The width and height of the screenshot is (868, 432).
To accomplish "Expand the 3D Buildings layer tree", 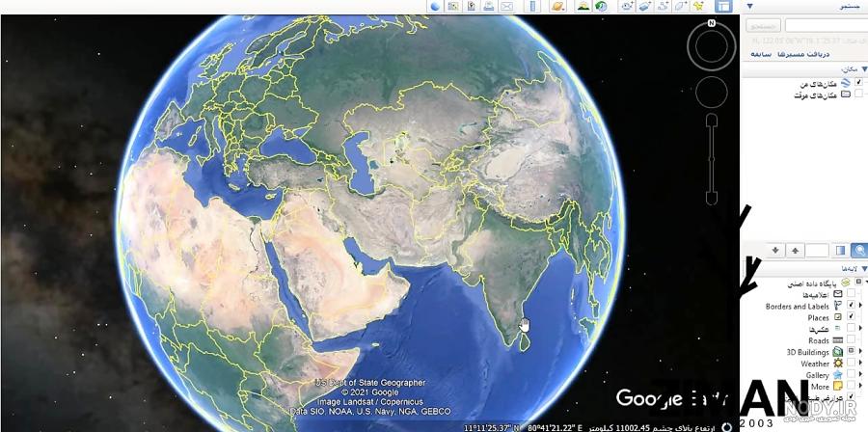I will pyautogui.click(x=860, y=352).
